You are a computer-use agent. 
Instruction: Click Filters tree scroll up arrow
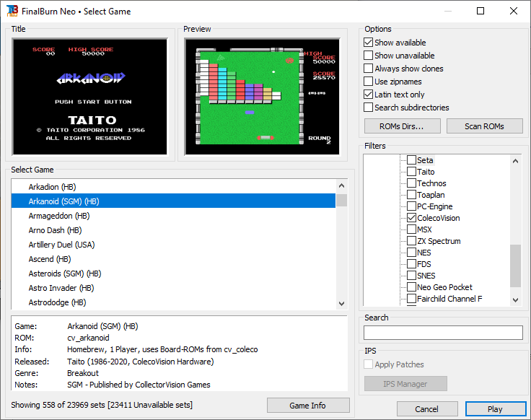click(515, 161)
